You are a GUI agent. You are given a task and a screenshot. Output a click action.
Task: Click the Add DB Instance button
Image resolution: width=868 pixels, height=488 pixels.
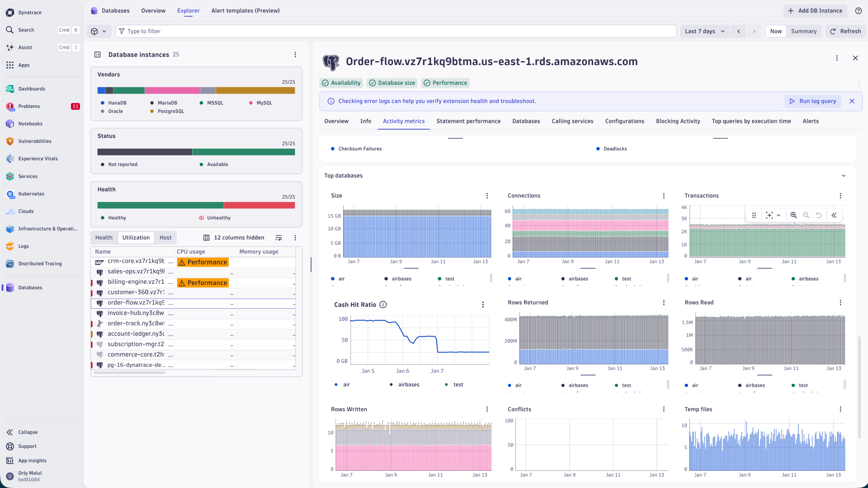pos(815,11)
